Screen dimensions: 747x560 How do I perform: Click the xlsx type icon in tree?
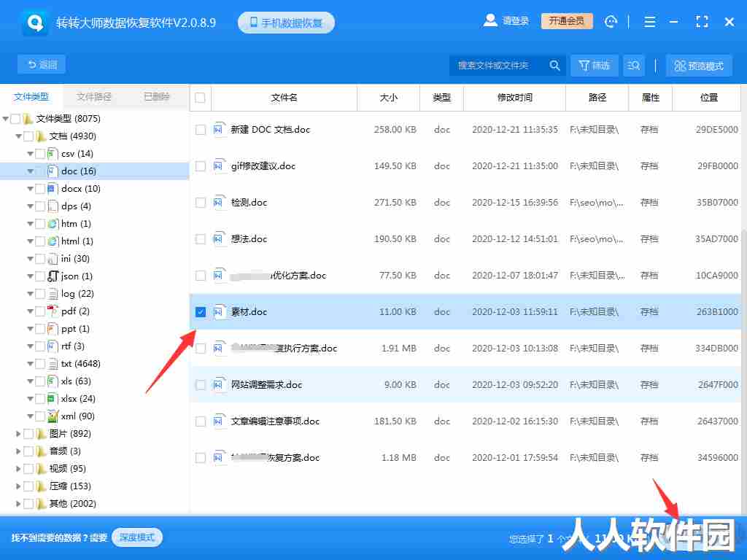[x=53, y=399]
